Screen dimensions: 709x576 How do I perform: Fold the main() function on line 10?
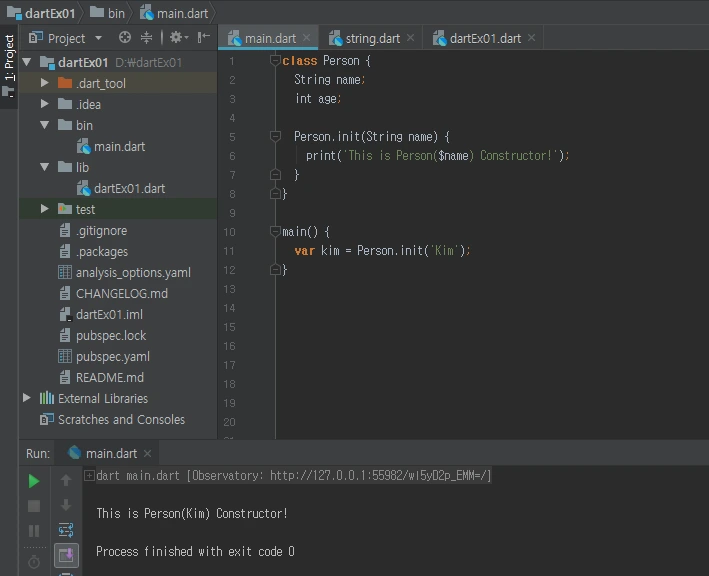point(275,231)
